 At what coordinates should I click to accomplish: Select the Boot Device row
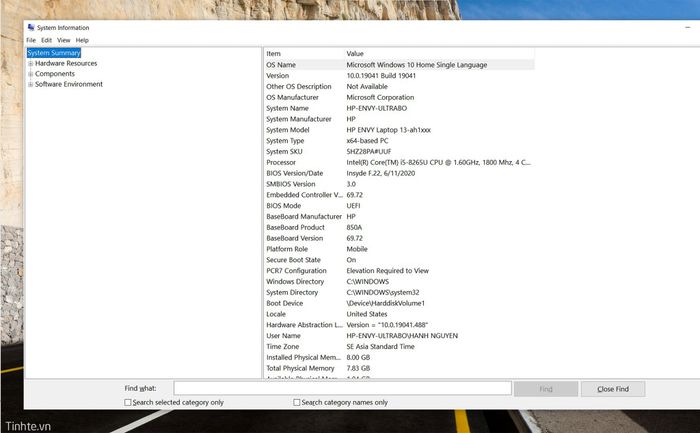pos(399,303)
